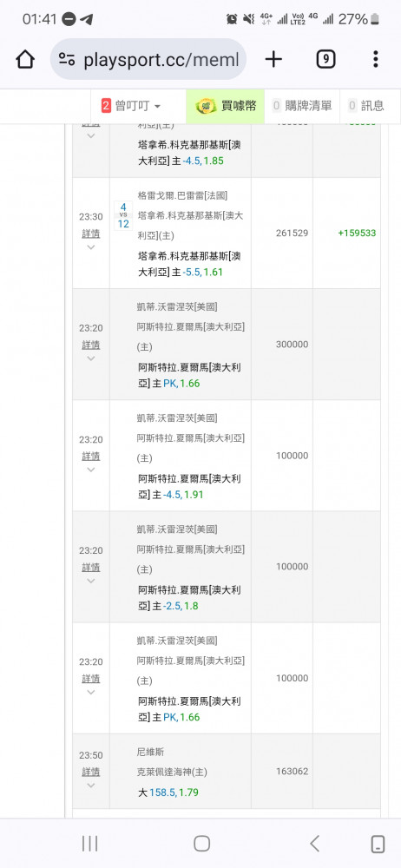Expand chevron under first 23:20 row 詳情
Screen dimensions: 401x868
(x=91, y=358)
